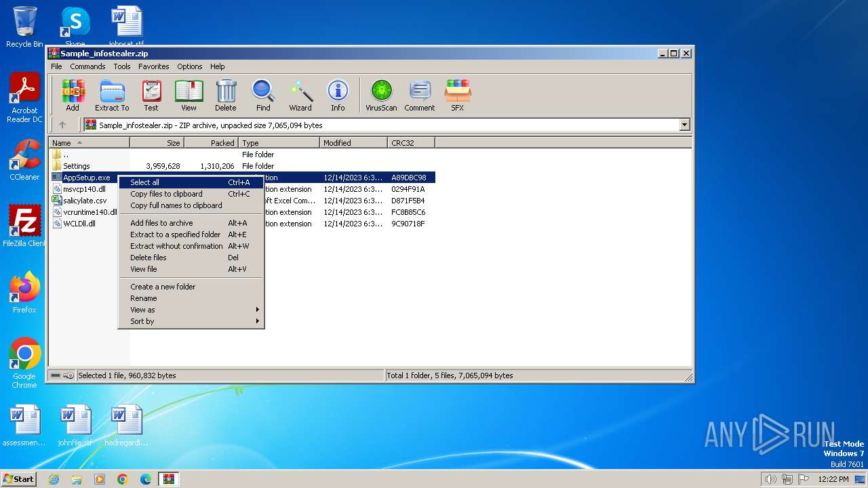The height and width of the screenshot is (488, 868).
Task: Sort by the Packed column header
Action: point(212,143)
